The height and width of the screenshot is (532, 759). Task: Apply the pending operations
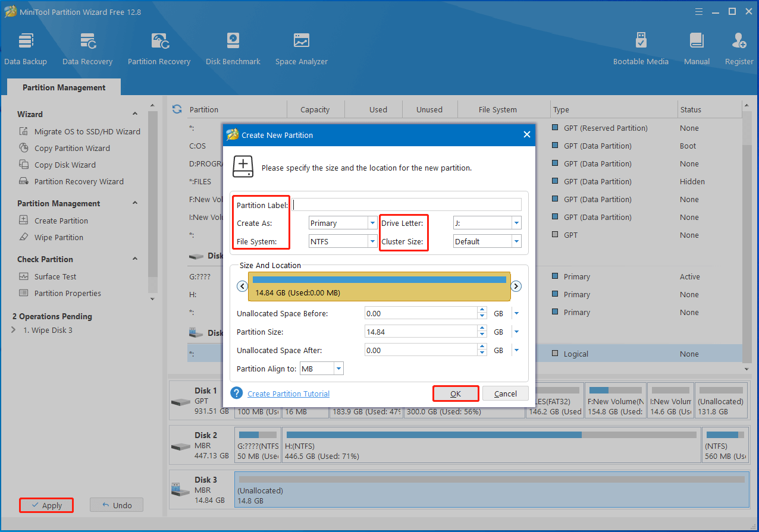click(46, 505)
